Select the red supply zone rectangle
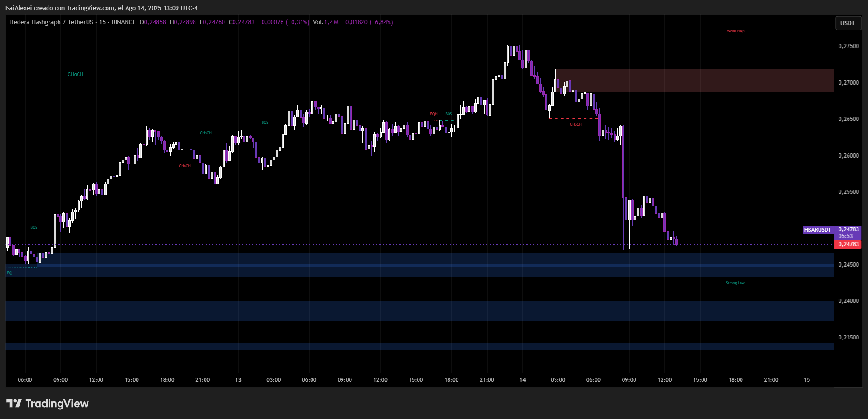Viewport: 868px width, 419px height. coord(694,80)
